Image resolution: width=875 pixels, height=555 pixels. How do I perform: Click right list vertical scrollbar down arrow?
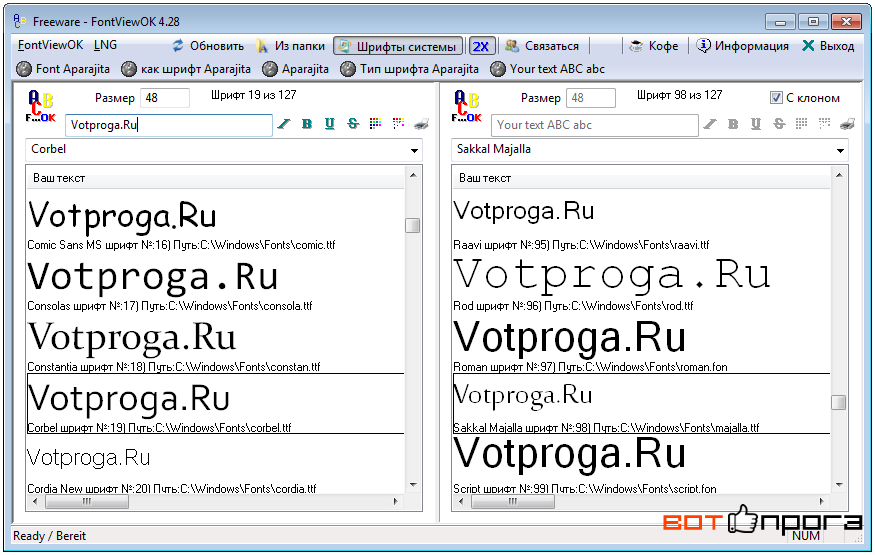click(839, 485)
